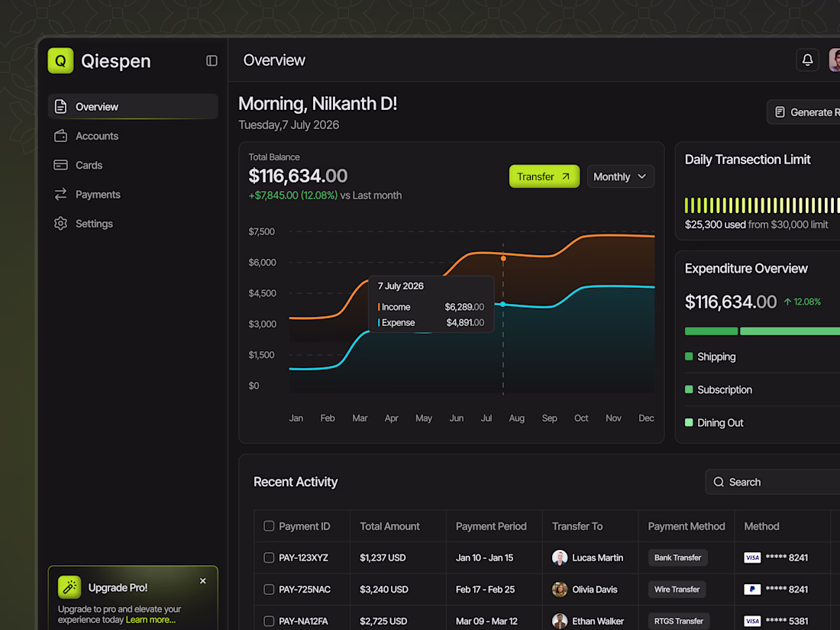
Task: Click the Dining Out legend color square
Action: coord(689,422)
